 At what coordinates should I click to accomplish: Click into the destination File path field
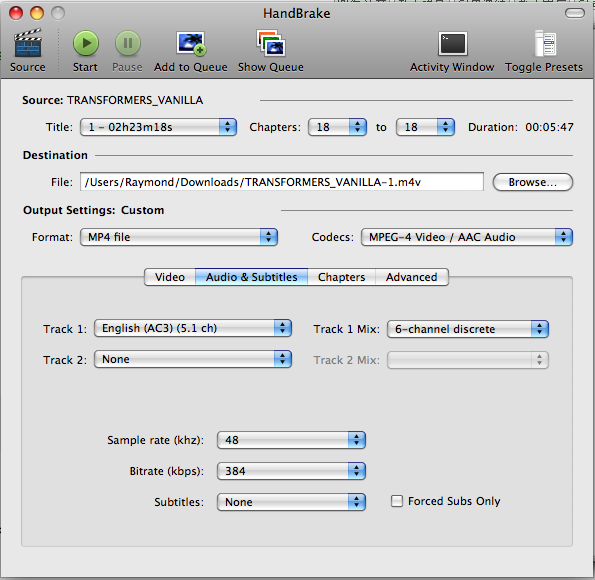tap(282, 182)
